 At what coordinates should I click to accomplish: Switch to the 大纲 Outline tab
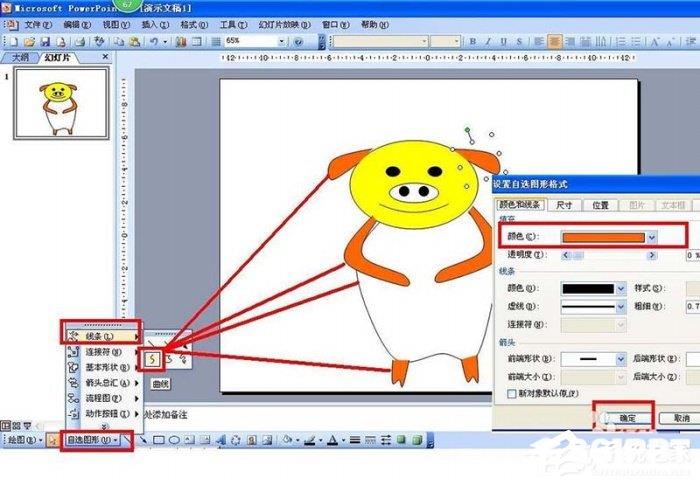coord(20,58)
